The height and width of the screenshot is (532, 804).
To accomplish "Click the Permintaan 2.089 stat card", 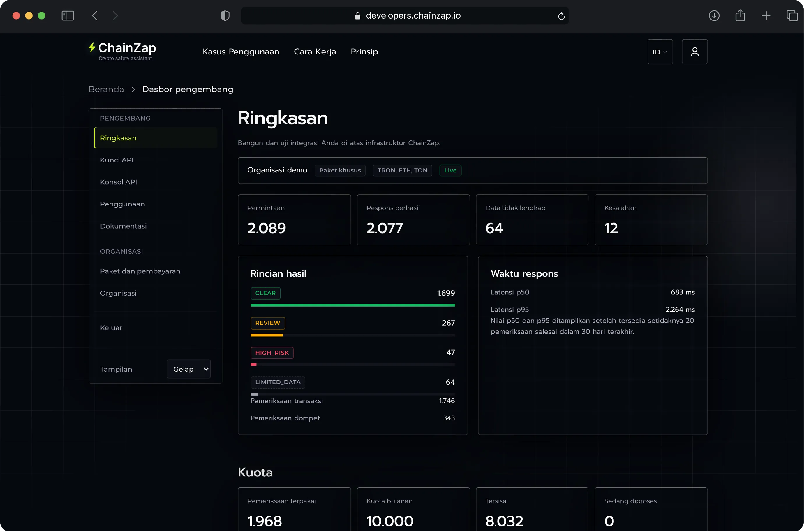I will pyautogui.click(x=294, y=220).
